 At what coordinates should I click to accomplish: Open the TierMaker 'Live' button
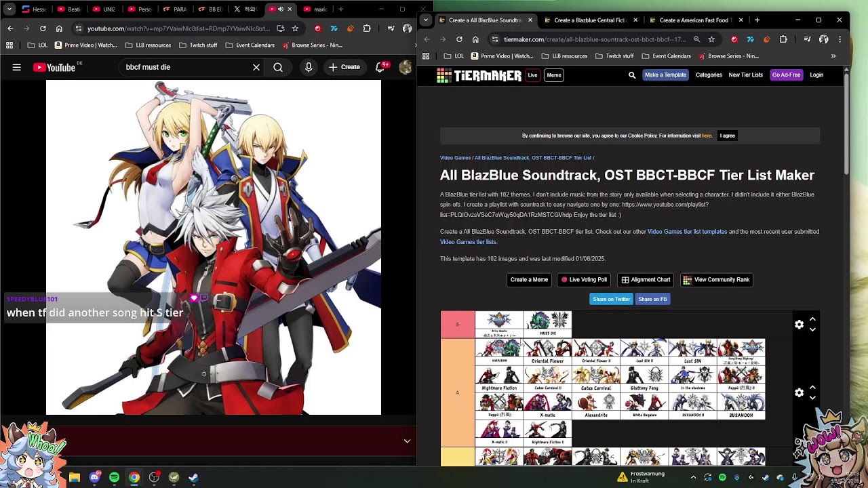pyautogui.click(x=532, y=75)
